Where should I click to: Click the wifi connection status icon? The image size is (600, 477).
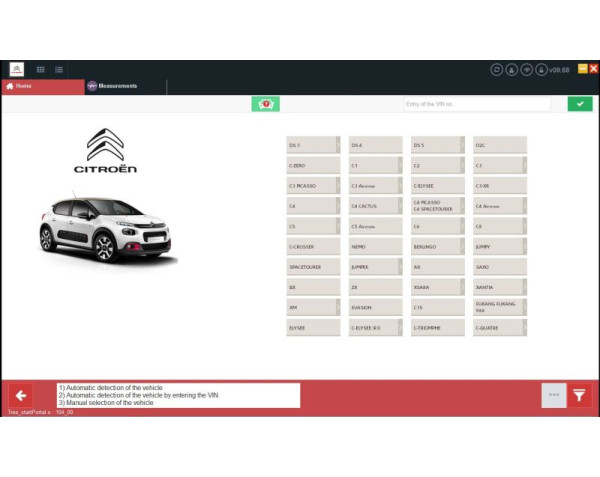tap(526, 70)
